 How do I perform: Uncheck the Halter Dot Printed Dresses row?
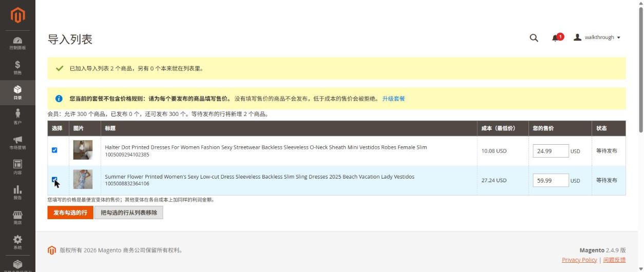click(55, 150)
